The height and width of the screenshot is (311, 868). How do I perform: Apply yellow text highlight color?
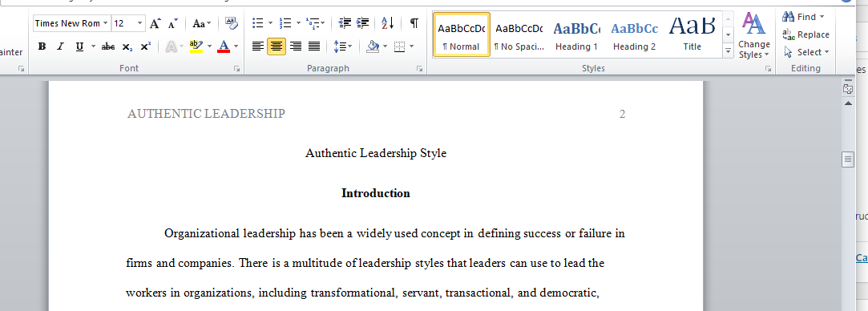click(196, 46)
